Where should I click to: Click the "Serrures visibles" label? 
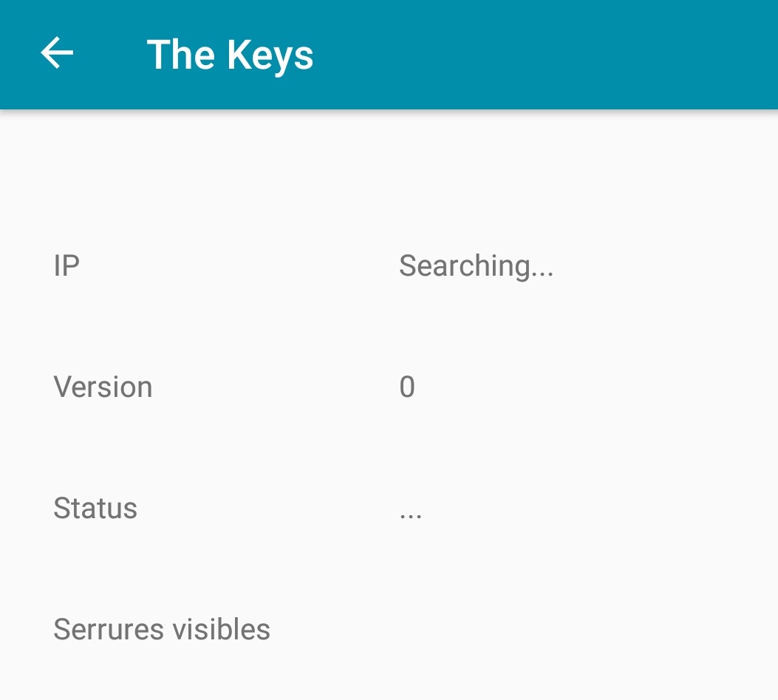click(x=162, y=629)
